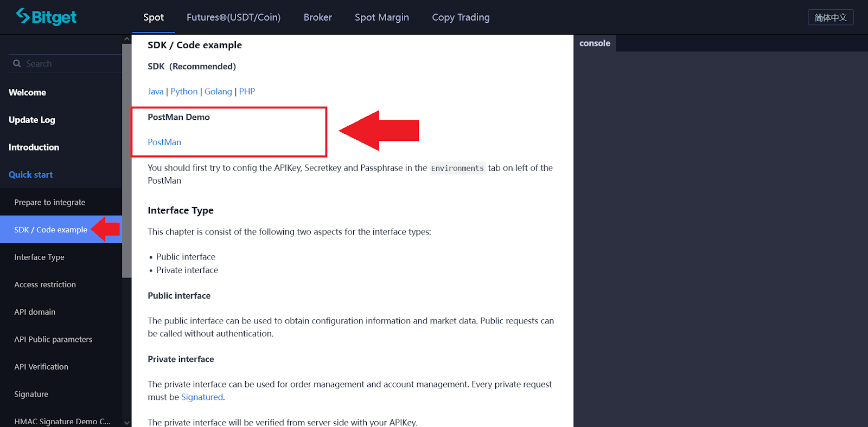The width and height of the screenshot is (868, 427).
Task: Switch language to 简体中文
Action: (831, 17)
